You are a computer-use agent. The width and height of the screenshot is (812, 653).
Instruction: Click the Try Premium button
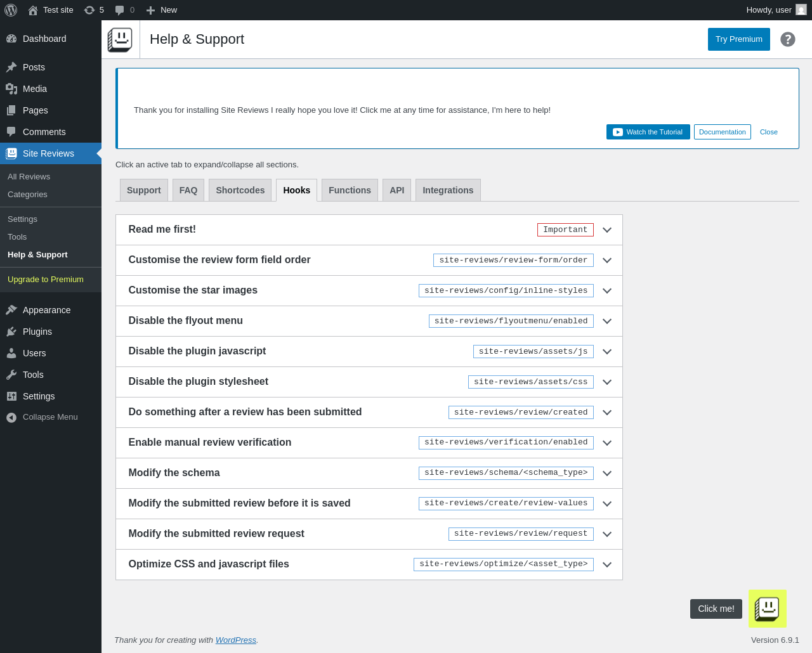pyautogui.click(x=738, y=39)
